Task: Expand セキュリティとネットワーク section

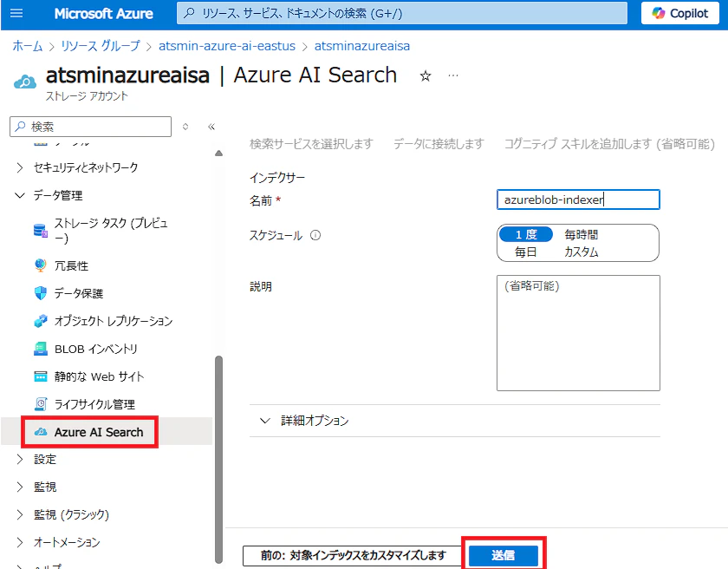Action: [x=86, y=167]
